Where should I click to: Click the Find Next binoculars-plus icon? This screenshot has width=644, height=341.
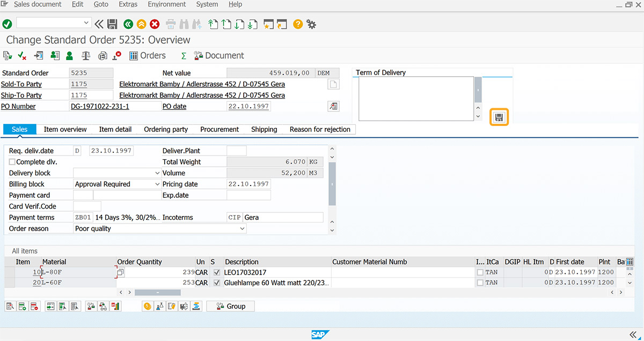coord(196,24)
